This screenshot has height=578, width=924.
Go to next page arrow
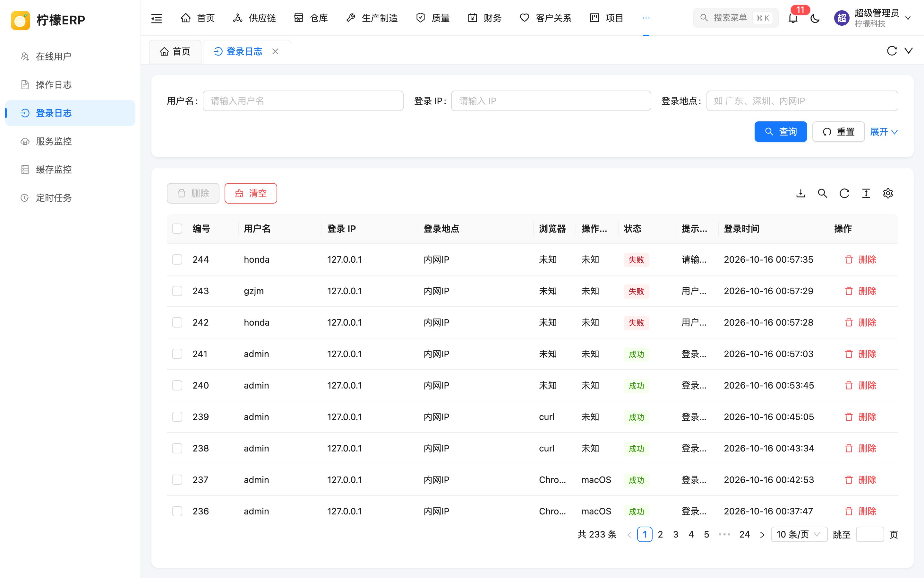762,534
